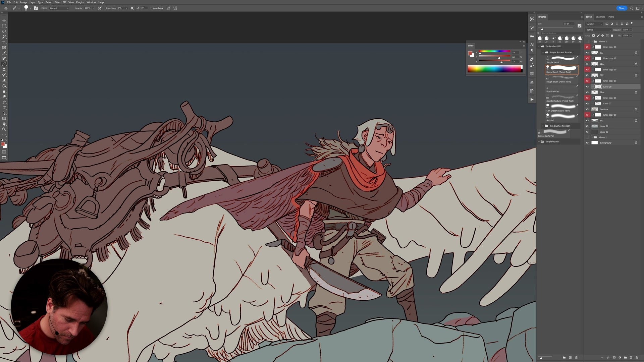Screen dimensions: 644x362
Task: Open the Filter menu
Action: [x=57, y=2]
